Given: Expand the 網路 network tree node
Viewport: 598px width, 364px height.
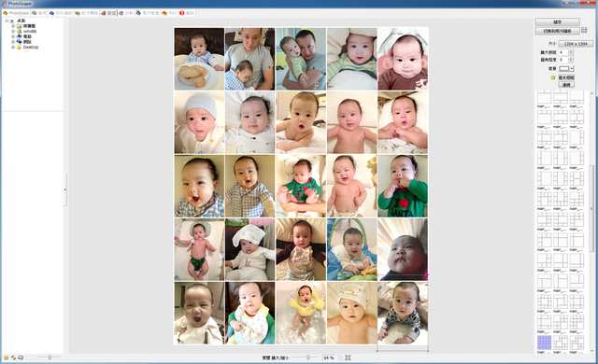Looking at the screenshot, I should (x=13, y=42).
